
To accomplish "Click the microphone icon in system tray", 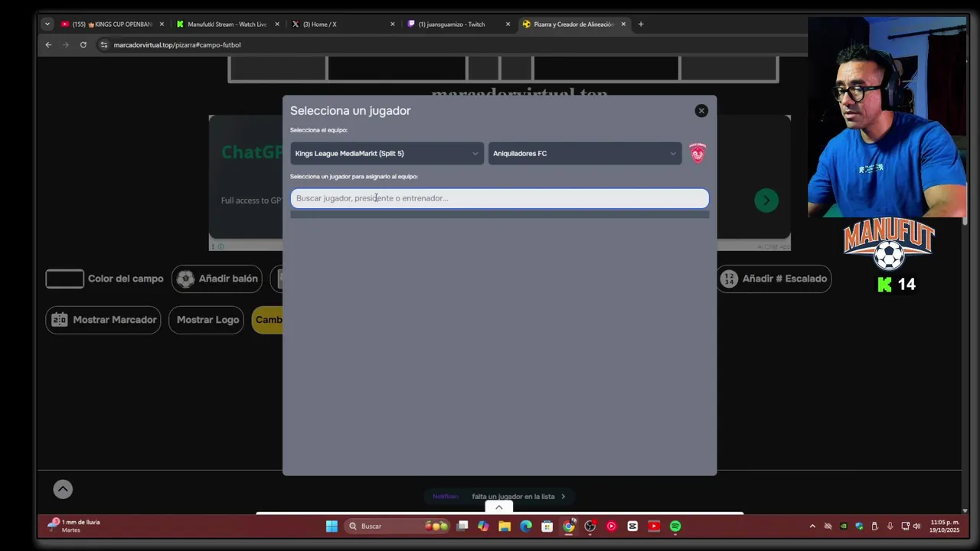I will click(890, 526).
